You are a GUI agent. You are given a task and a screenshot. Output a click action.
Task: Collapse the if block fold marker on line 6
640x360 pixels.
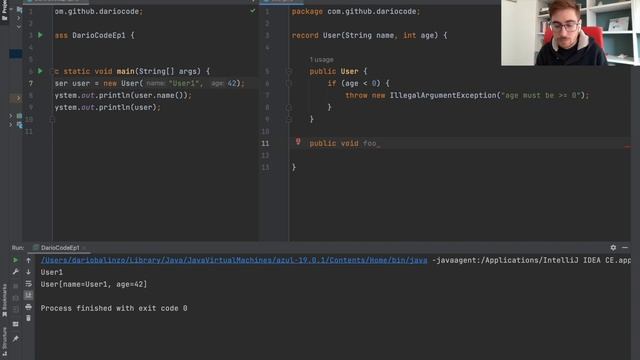click(289, 83)
